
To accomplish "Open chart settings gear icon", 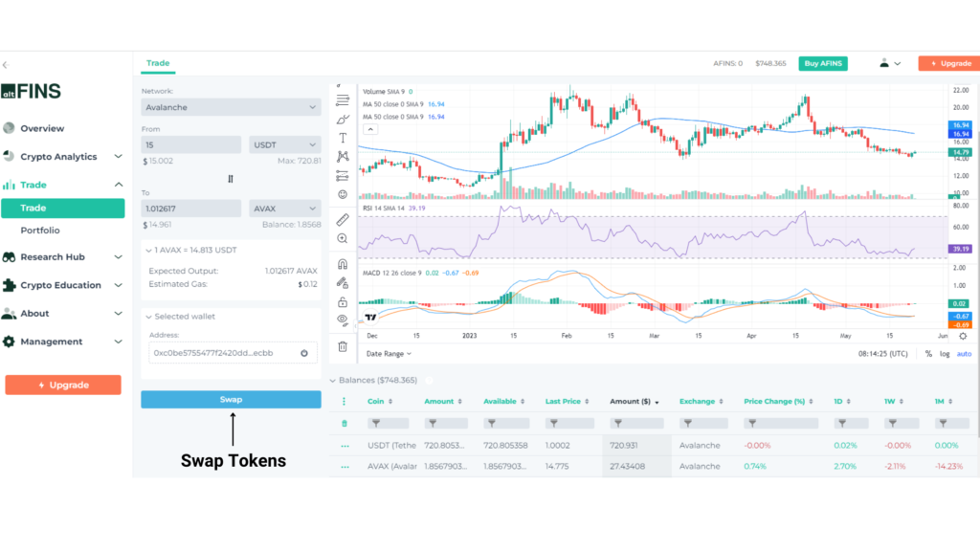I will pyautogui.click(x=963, y=336).
